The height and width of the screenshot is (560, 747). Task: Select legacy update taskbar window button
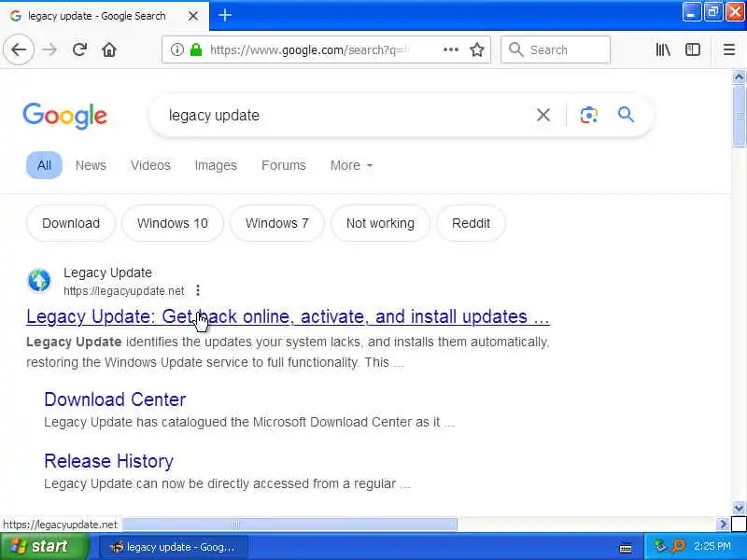174,547
